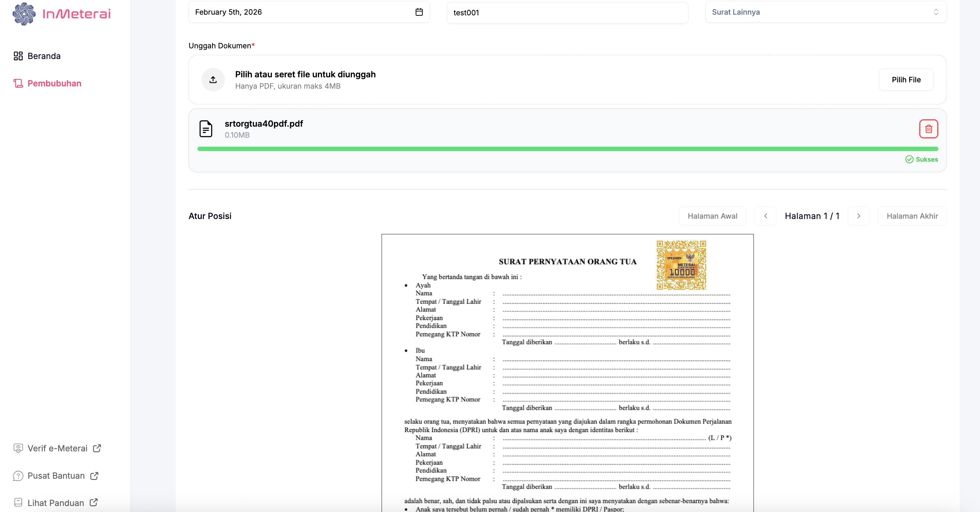Click the Pilih File button

tap(906, 80)
